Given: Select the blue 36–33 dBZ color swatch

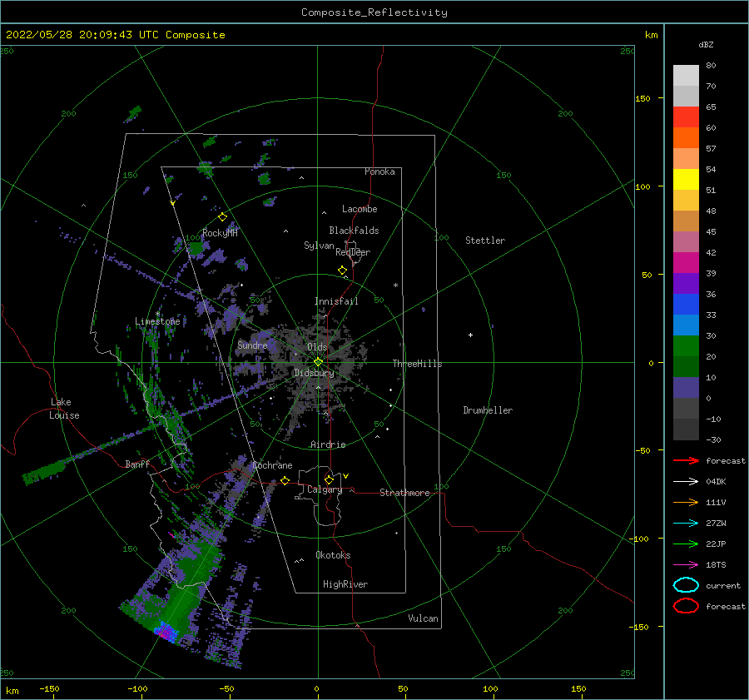Looking at the screenshot, I should coord(686,304).
